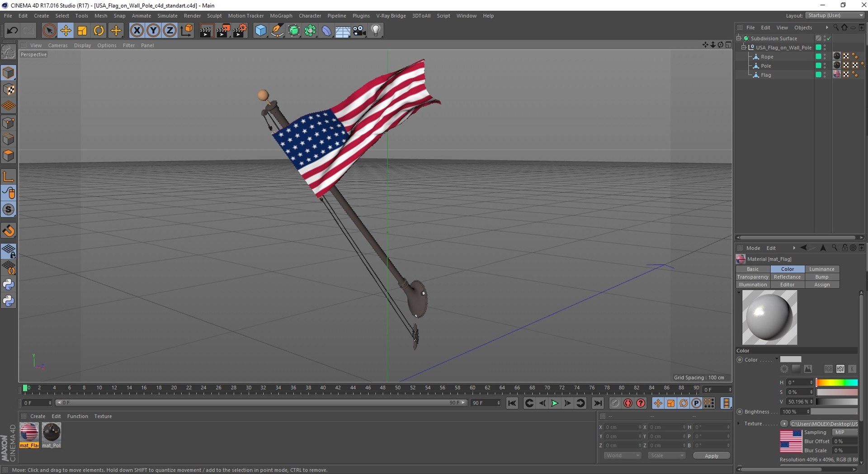868x474 pixels.
Task: Enable Points mode in left palette
Action: (x=9, y=122)
